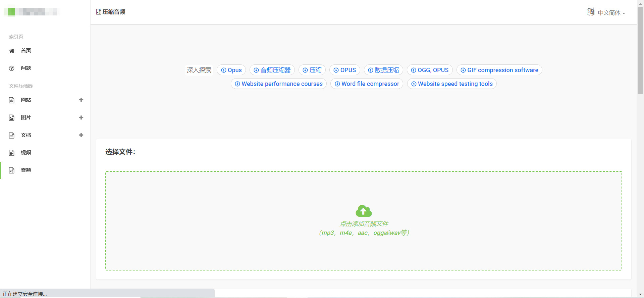Open the Word file compressor link
The width and height of the screenshot is (644, 298).
(x=367, y=84)
